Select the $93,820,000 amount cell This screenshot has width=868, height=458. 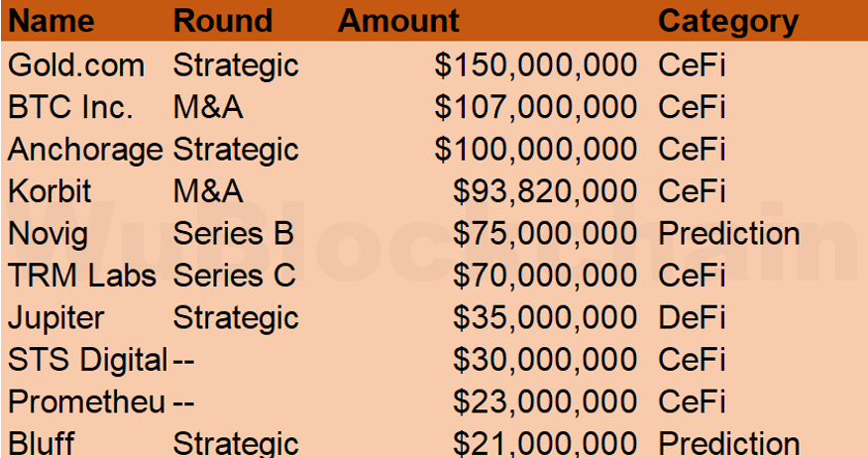point(544,191)
